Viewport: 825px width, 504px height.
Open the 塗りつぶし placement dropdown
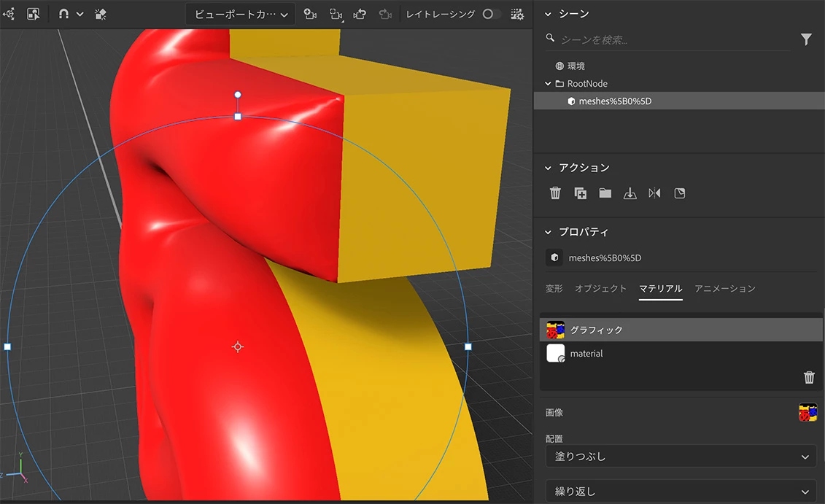(x=681, y=456)
